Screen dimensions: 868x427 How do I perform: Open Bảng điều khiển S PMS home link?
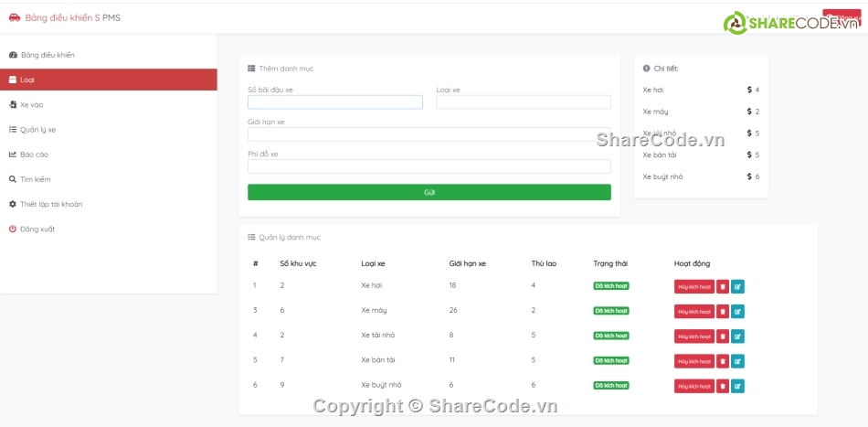coord(72,17)
